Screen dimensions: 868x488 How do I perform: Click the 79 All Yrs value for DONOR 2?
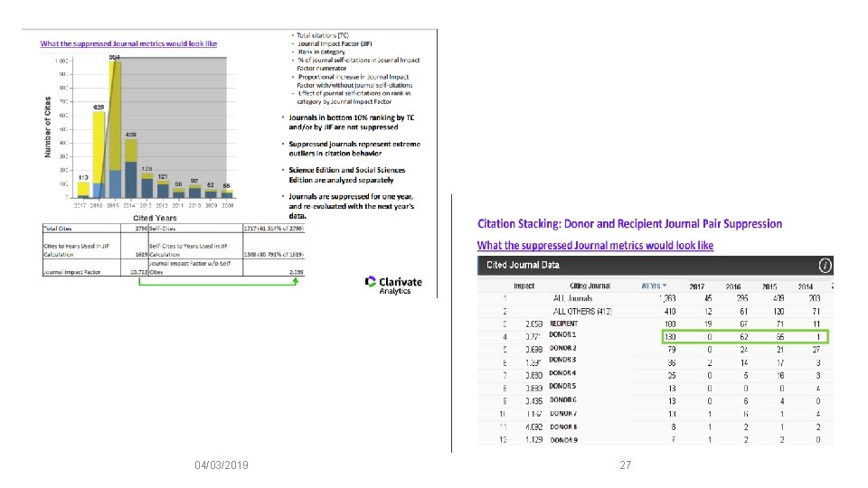(x=672, y=350)
